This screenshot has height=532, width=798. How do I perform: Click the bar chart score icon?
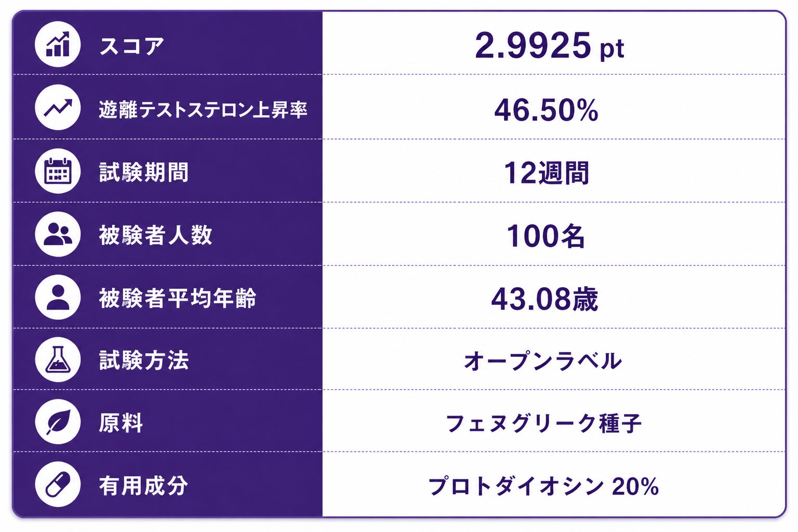(x=58, y=44)
